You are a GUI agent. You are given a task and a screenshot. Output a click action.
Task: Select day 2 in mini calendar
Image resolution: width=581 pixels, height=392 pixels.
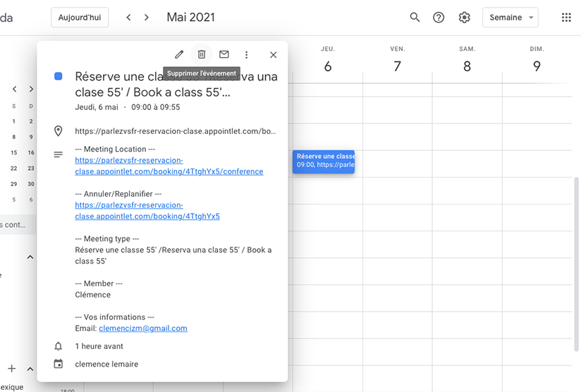point(31,121)
